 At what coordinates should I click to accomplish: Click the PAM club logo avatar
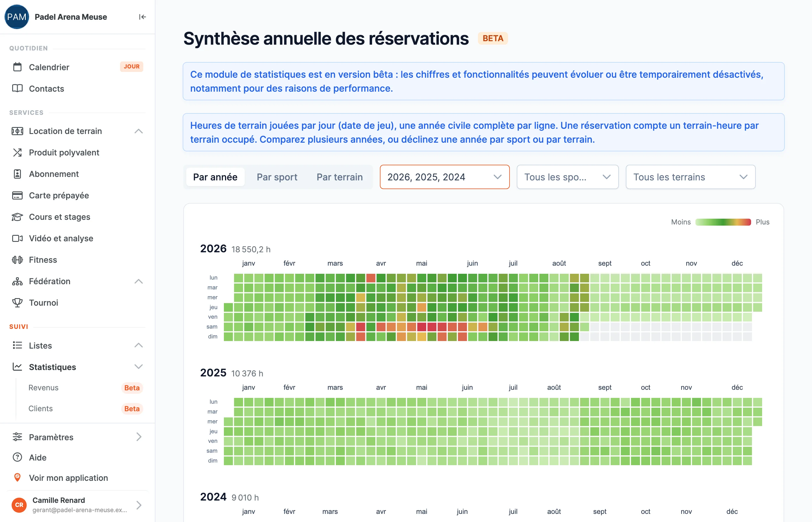(x=17, y=17)
